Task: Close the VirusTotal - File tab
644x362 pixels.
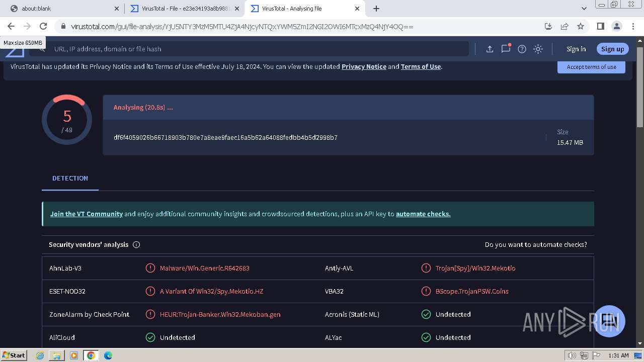Action: pos(237,9)
